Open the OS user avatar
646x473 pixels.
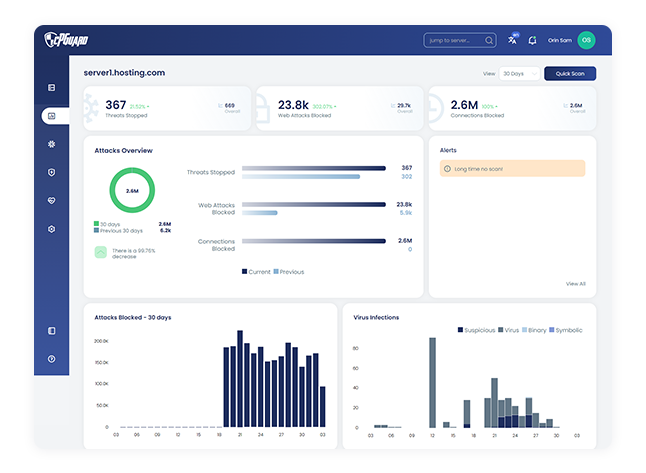click(586, 40)
